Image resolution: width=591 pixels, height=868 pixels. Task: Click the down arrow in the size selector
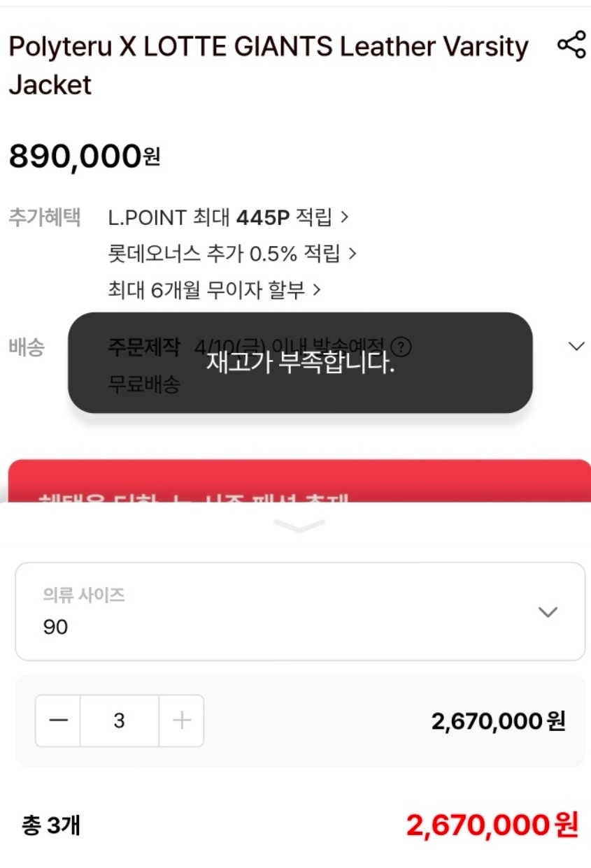[548, 612]
